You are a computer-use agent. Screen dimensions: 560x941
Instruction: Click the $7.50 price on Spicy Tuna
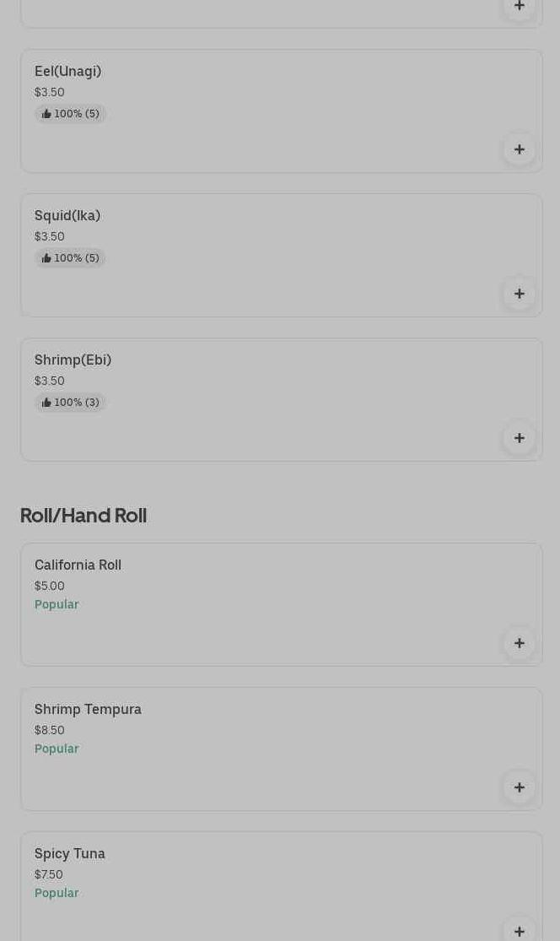pyautogui.click(x=49, y=874)
